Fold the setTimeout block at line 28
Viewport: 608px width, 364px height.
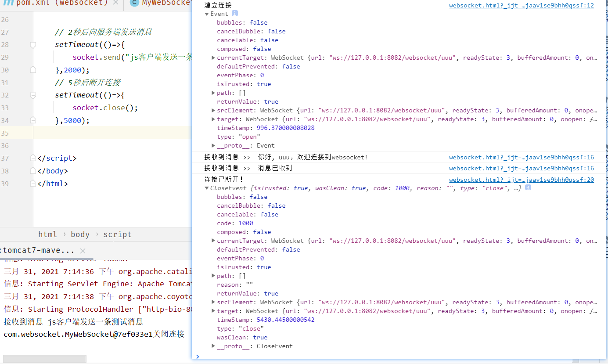pos(33,45)
